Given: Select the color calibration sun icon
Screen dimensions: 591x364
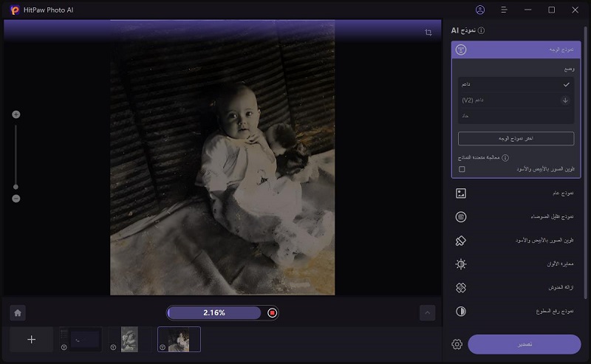Looking at the screenshot, I should coord(461,264).
